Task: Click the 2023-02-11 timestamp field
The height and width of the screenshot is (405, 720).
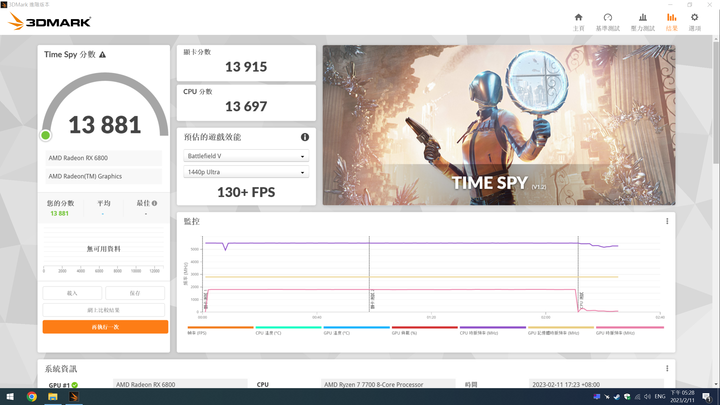Action: click(x=596, y=384)
